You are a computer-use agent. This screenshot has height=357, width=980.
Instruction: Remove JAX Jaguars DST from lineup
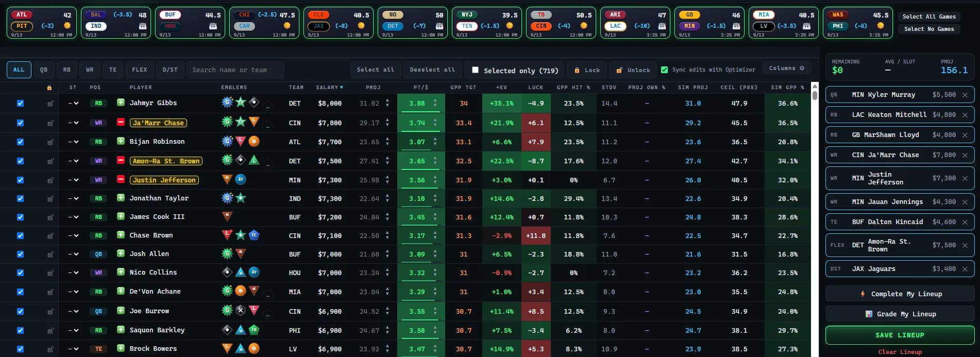(x=965, y=269)
